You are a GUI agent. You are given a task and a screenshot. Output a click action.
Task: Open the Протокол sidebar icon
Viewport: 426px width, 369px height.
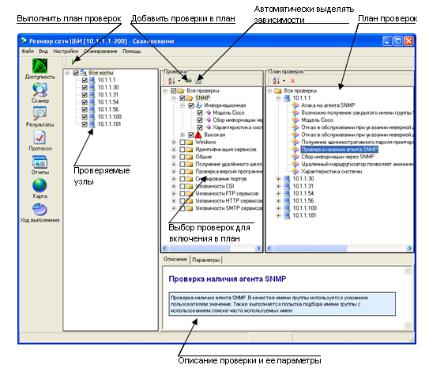tap(40, 137)
